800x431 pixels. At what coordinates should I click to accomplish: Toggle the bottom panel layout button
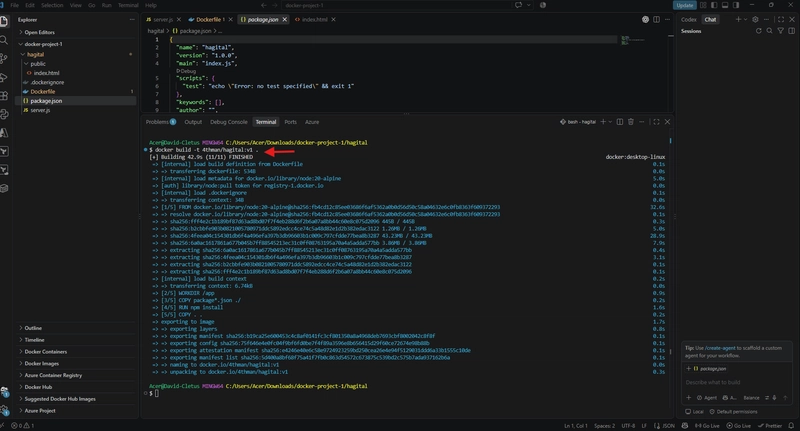tap(724, 5)
